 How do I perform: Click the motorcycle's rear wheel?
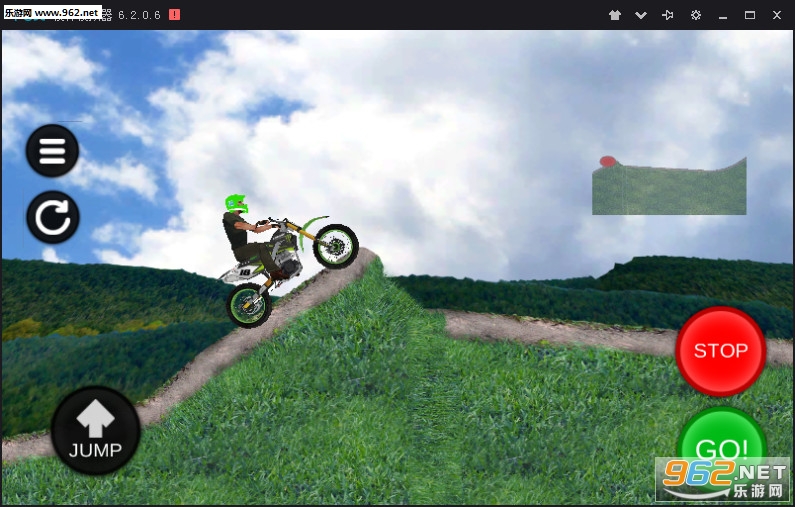pos(249,305)
